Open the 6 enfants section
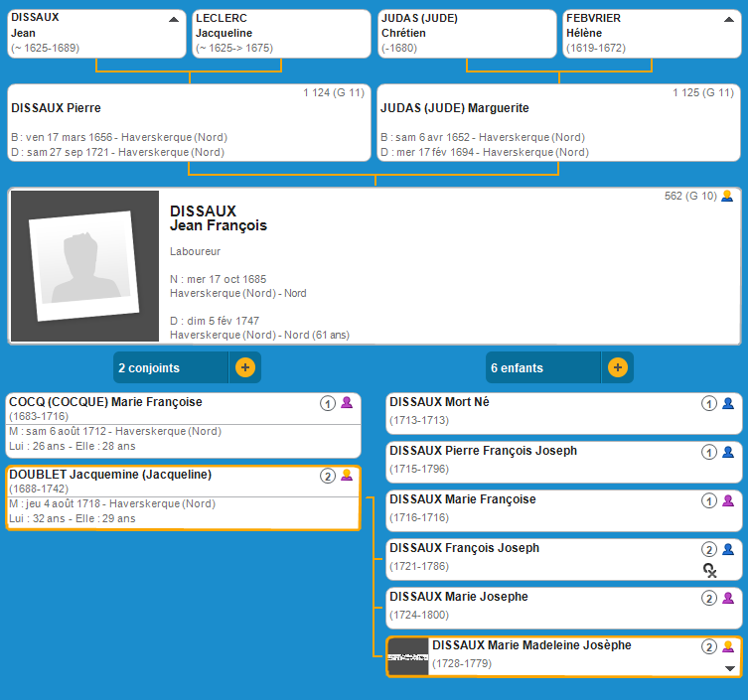Image resolution: width=748 pixels, height=700 pixels. tap(543, 367)
